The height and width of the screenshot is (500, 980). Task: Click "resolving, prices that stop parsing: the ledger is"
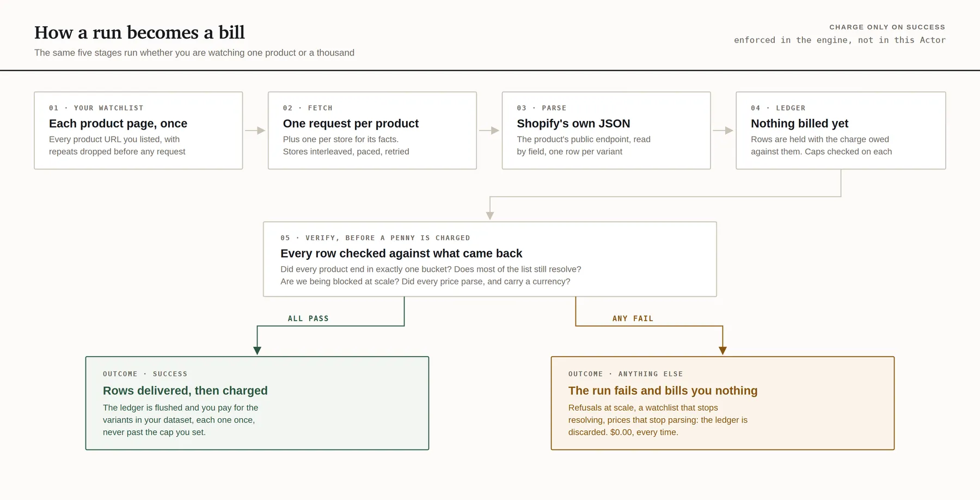[x=658, y=420]
